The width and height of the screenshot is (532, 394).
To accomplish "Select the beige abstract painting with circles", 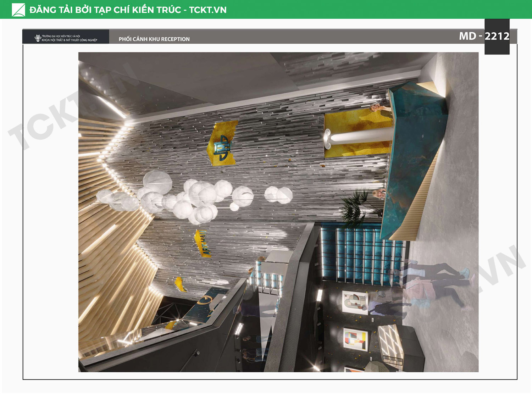I will coord(355,302).
